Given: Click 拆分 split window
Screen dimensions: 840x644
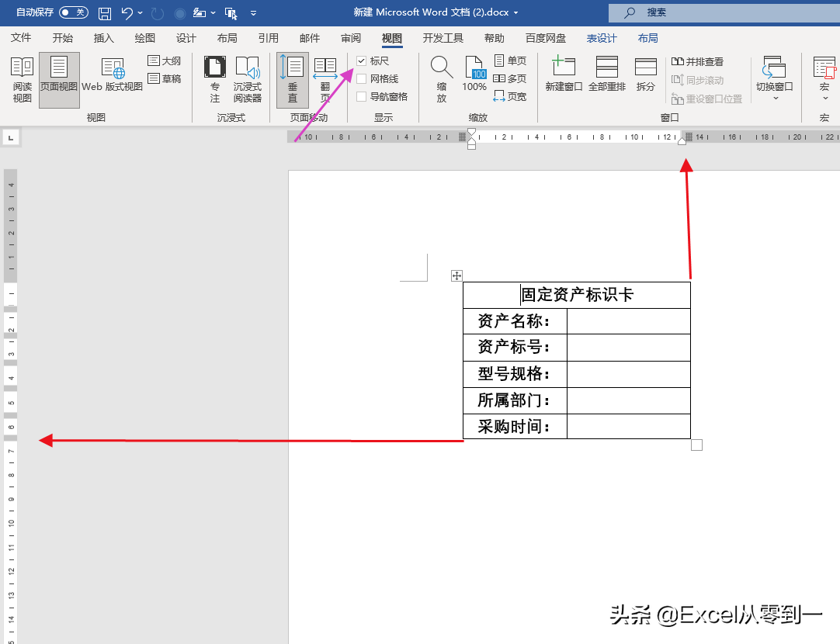Looking at the screenshot, I should [646, 74].
